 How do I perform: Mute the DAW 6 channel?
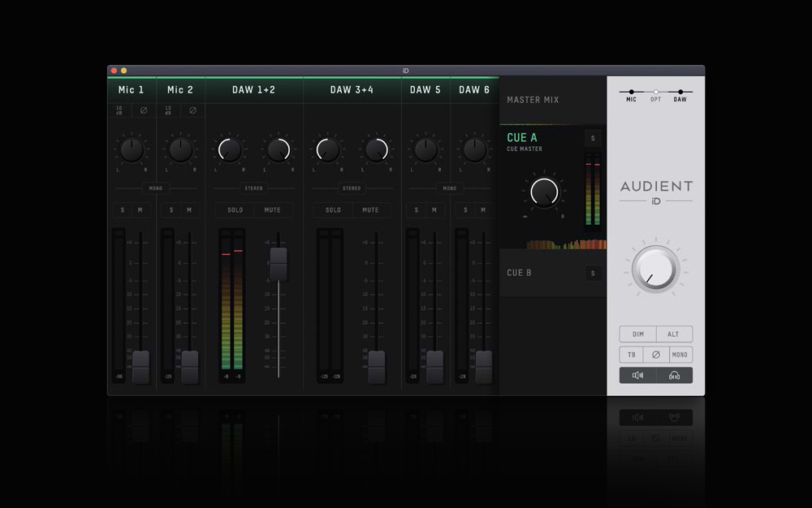pos(484,210)
